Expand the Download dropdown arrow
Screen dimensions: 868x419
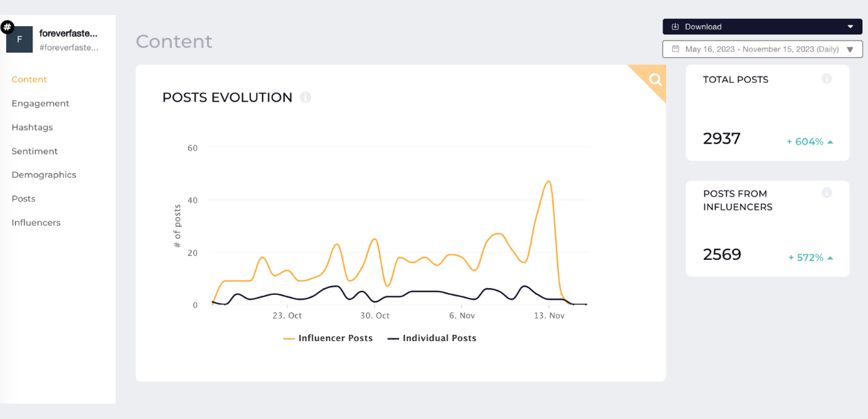click(x=851, y=27)
